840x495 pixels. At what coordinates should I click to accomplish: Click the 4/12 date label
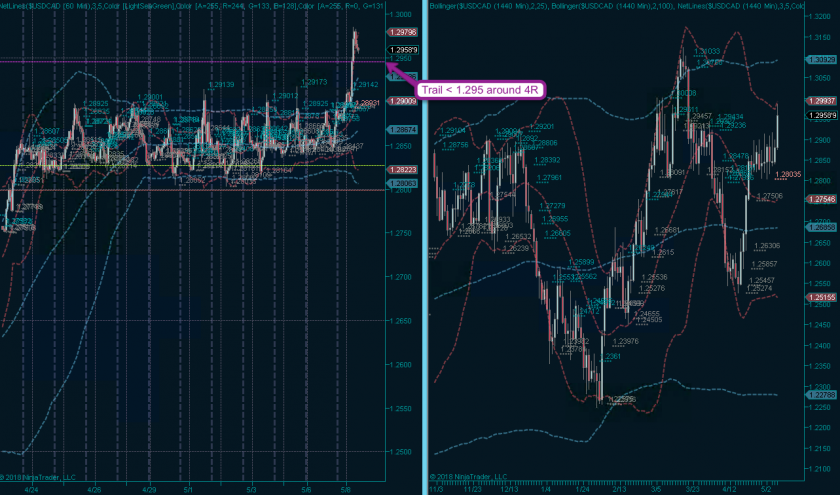click(x=729, y=489)
